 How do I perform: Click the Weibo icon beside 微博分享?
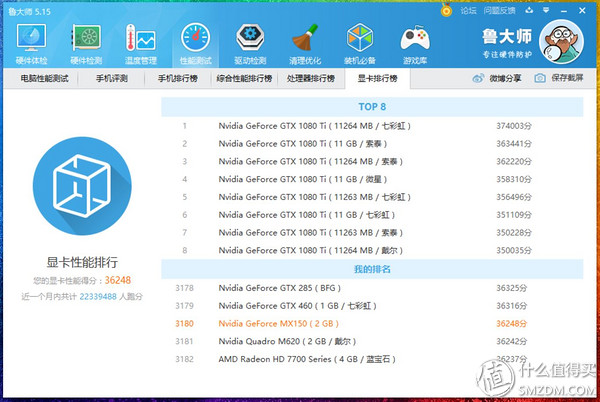coord(478,78)
